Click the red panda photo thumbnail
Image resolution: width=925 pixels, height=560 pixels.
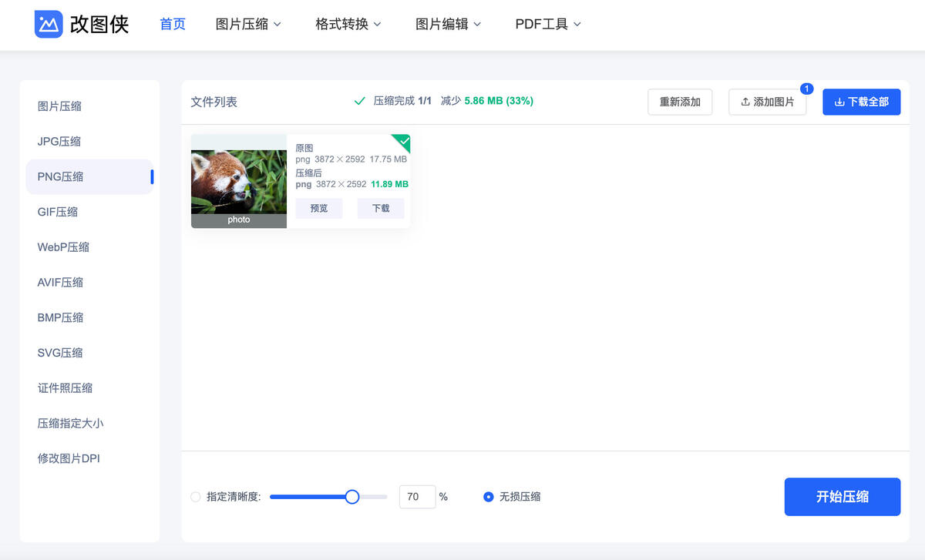(x=239, y=182)
